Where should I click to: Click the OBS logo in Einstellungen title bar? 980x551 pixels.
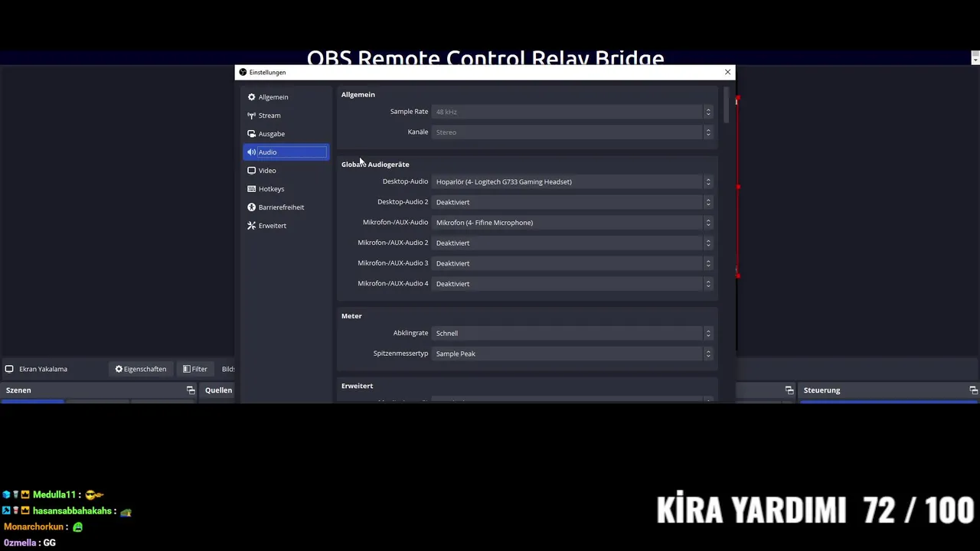(243, 72)
